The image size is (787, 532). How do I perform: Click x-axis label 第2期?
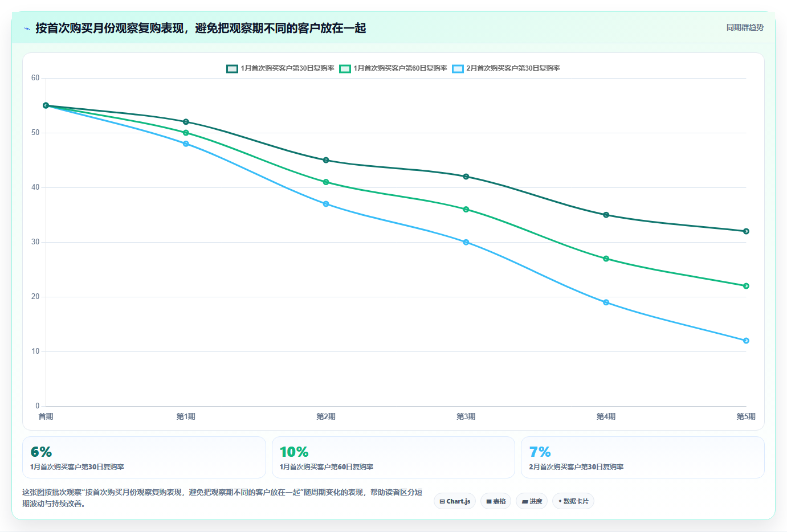coord(326,417)
